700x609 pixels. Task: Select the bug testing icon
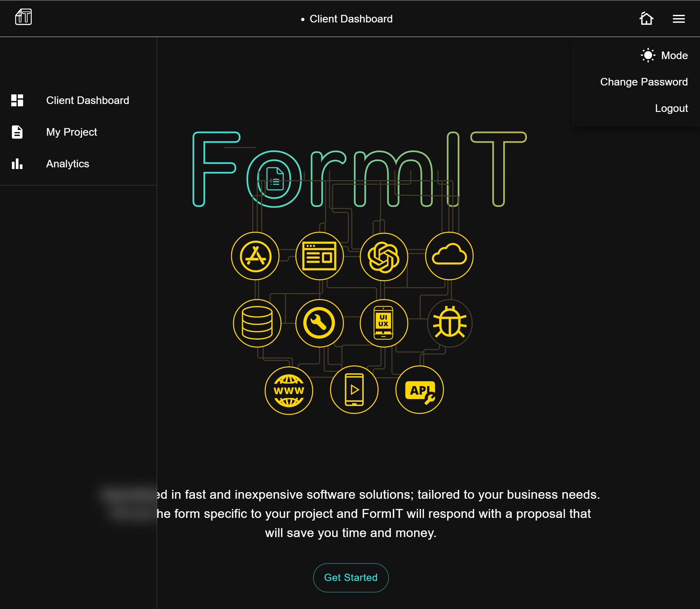[x=449, y=323]
